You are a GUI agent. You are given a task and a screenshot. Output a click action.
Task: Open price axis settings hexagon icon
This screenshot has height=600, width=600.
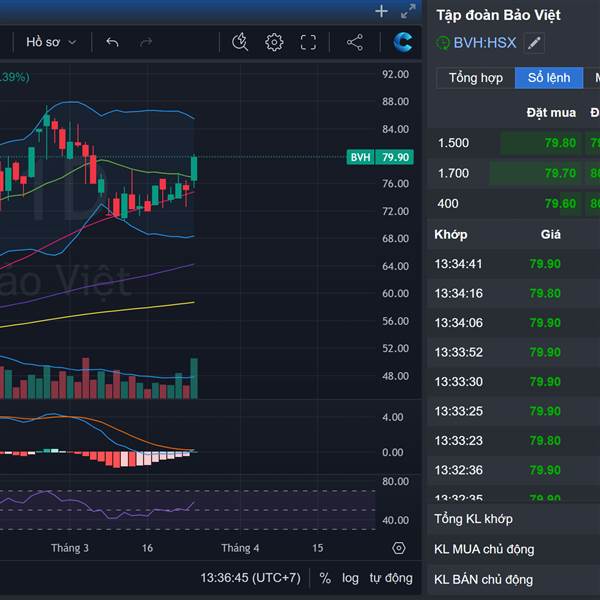click(x=398, y=548)
